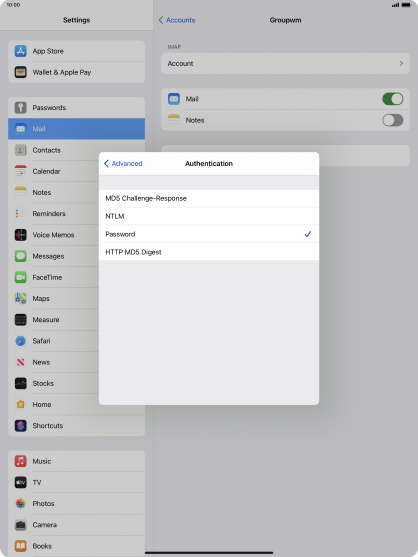Image resolution: width=418 pixels, height=557 pixels.
Task: Tap the Music app icon
Action: [x=21, y=461]
